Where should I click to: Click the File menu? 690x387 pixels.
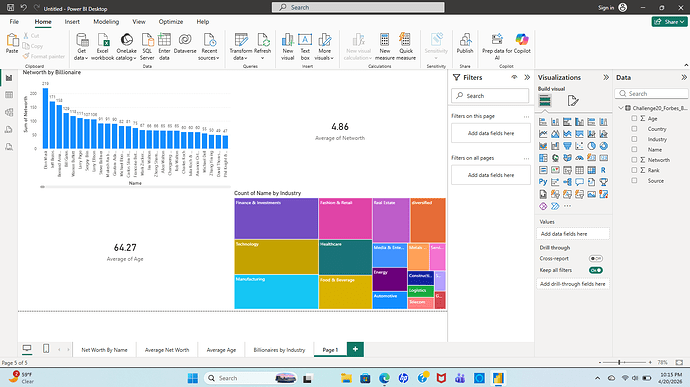click(x=14, y=22)
